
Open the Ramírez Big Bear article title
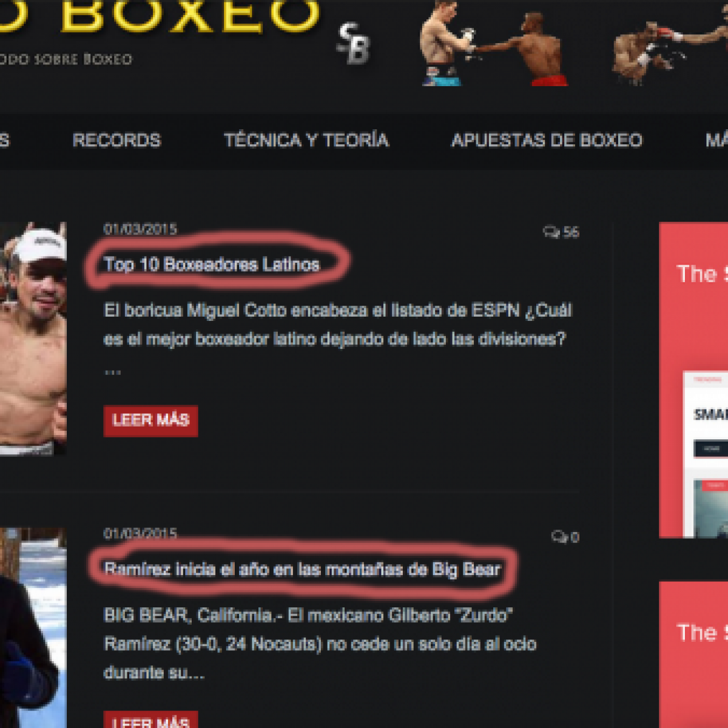coord(302,569)
